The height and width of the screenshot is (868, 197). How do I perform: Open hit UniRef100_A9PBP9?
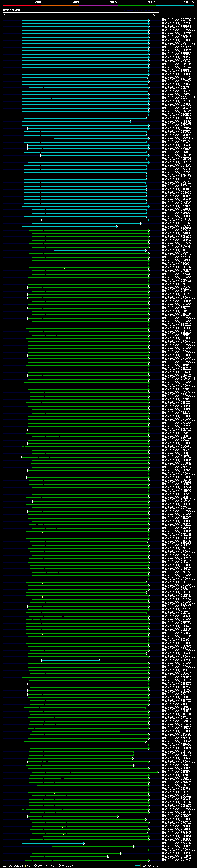177,26
